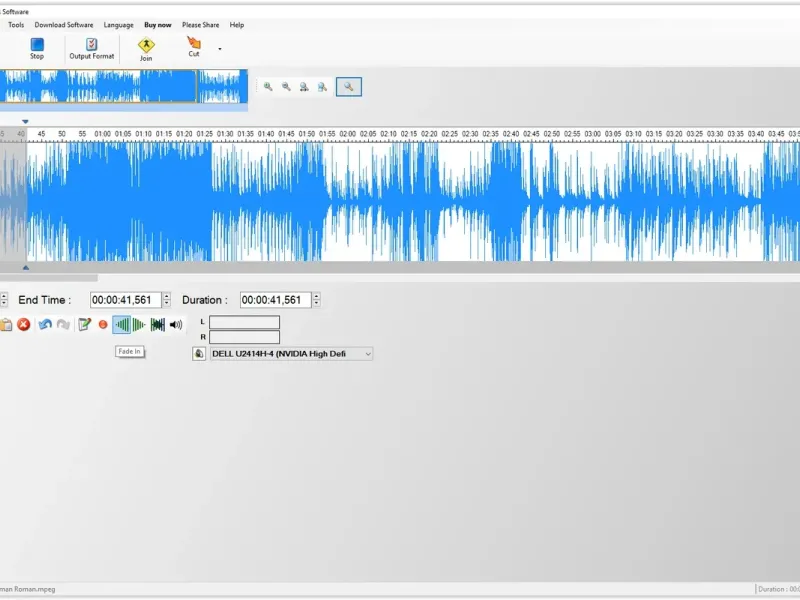This screenshot has height=600, width=800.
Task: Click the waveform at the 02:00 mark
Action: click(347, 202)
